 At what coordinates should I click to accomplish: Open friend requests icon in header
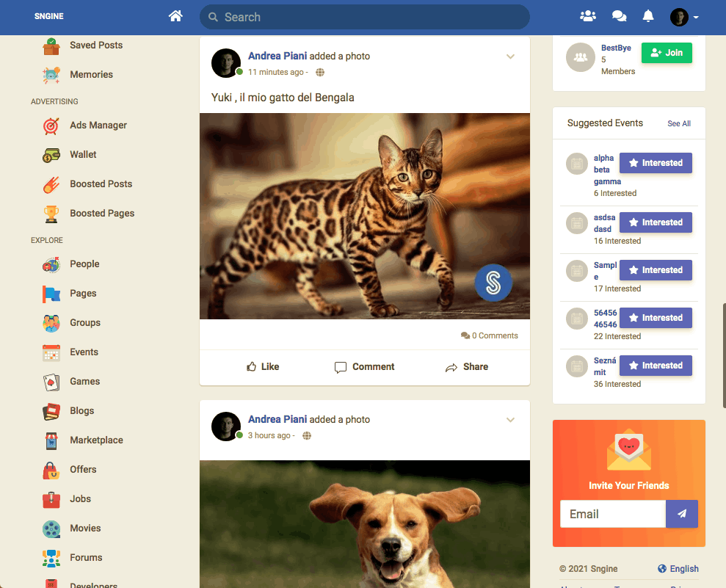(x=587, y=16)
